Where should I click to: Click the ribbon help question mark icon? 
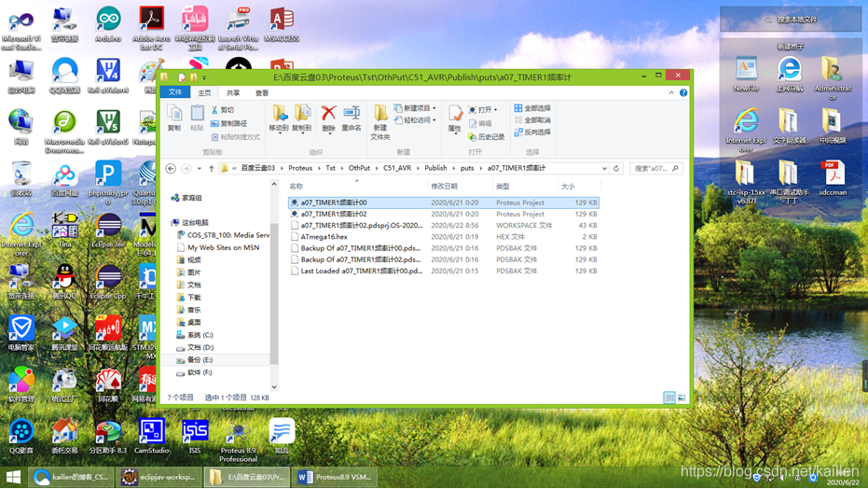pos(683,93)
